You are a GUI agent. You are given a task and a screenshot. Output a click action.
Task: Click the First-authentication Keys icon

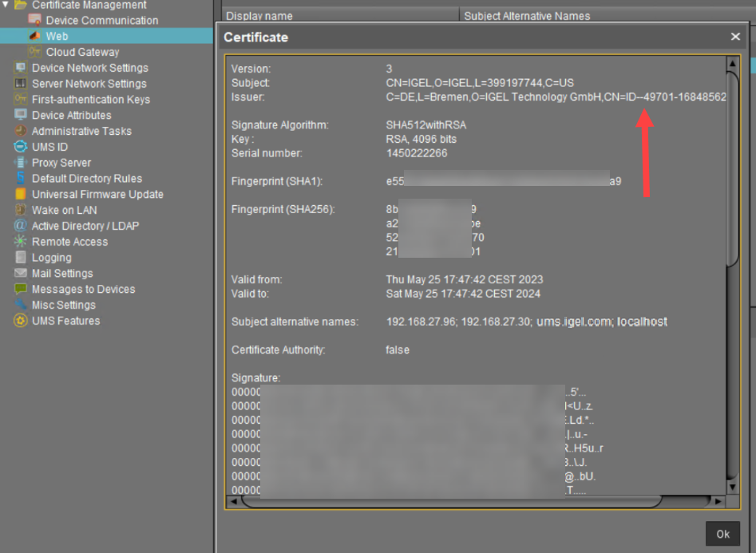click(x=20, y=100)
